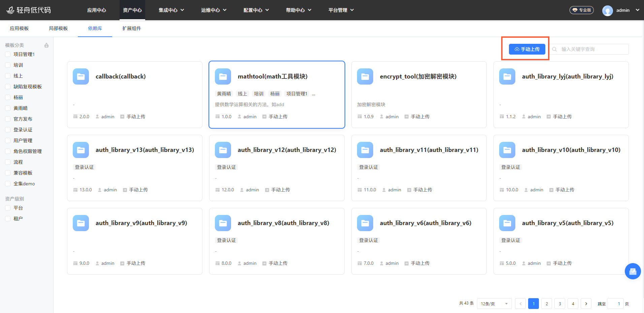Click version icon on callback card
644x313 pixels.
coord(75,117)
